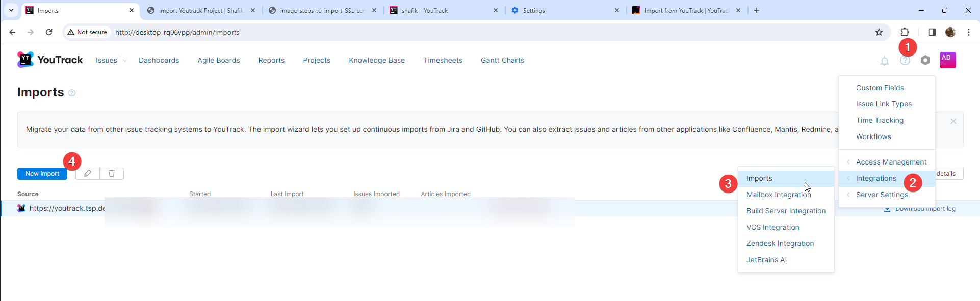Image resolution: width=980 pixels, height=301 pixels.
Task: Open the help question mark icon
Action: pyautogui.click(x=905, y=61)
